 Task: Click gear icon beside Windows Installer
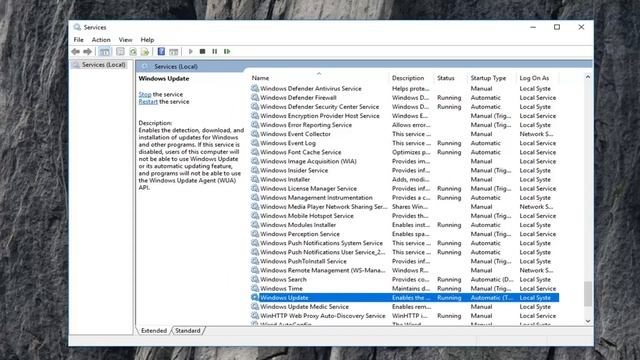pyautogui.click(x=255, y=179)
